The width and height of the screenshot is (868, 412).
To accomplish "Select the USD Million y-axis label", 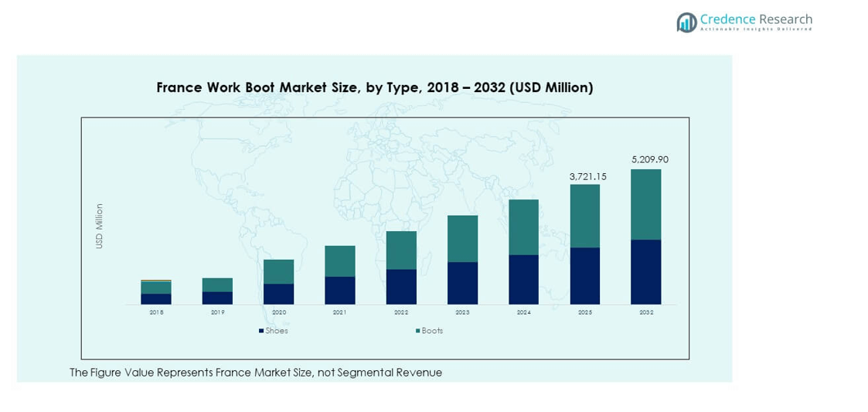I will tap(99, 226).
